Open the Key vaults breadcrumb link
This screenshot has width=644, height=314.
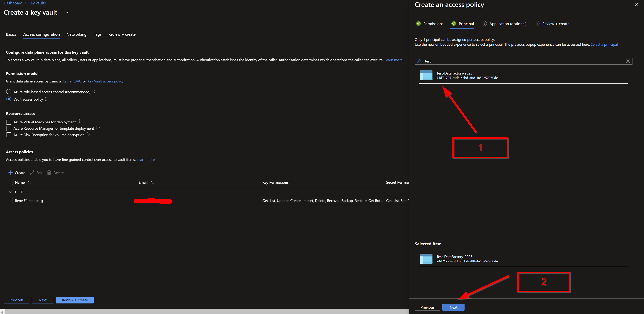tap(37, 3)
